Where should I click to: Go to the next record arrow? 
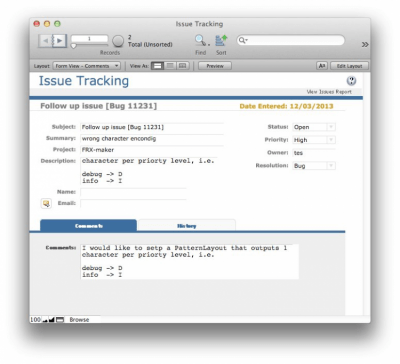coord(60,41)
